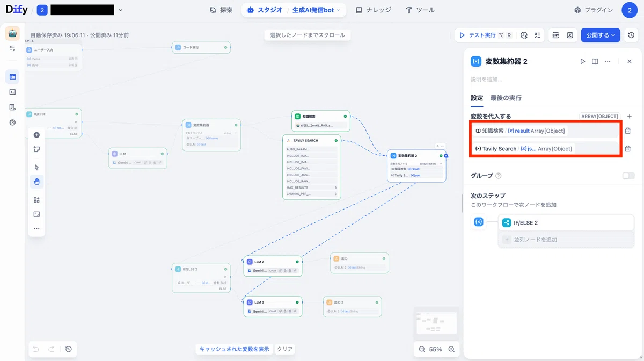
Task: Go to the スタジオ studio tab
Action: 265,10
